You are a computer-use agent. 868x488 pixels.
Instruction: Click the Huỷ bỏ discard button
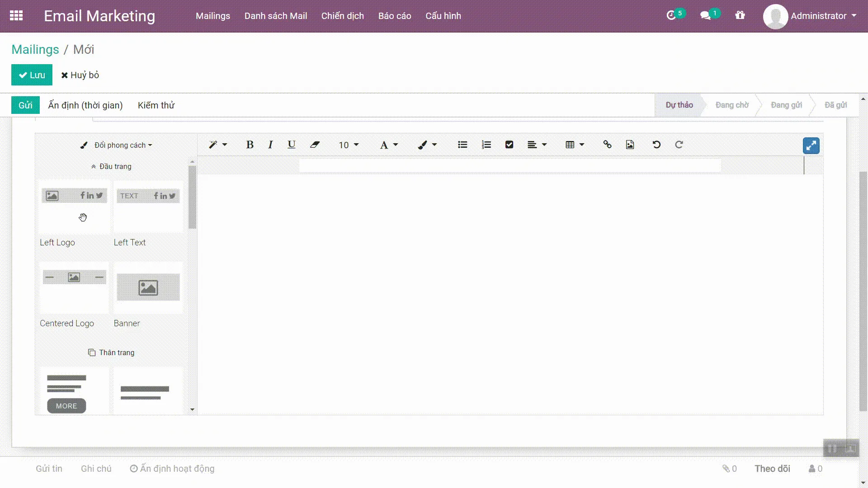pos(80,75)
